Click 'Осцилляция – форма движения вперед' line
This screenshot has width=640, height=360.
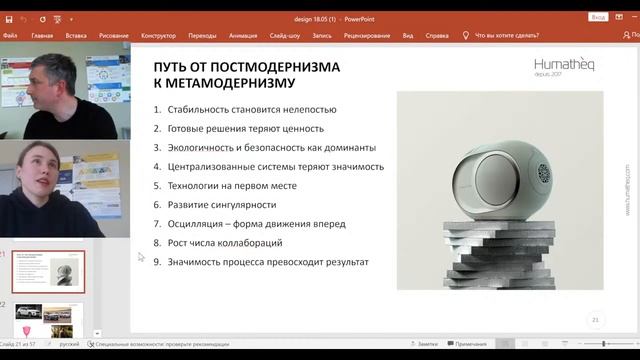(257, 224)
